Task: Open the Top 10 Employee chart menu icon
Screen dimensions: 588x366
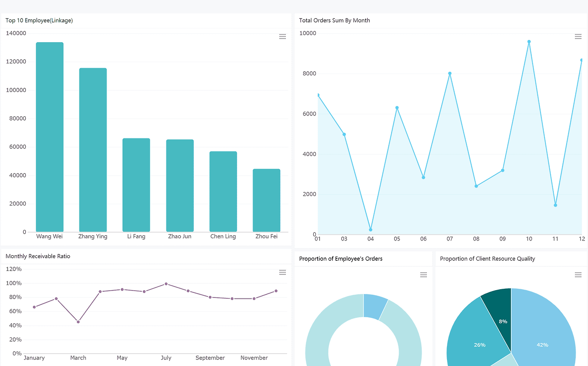Action: click(283, 37)
